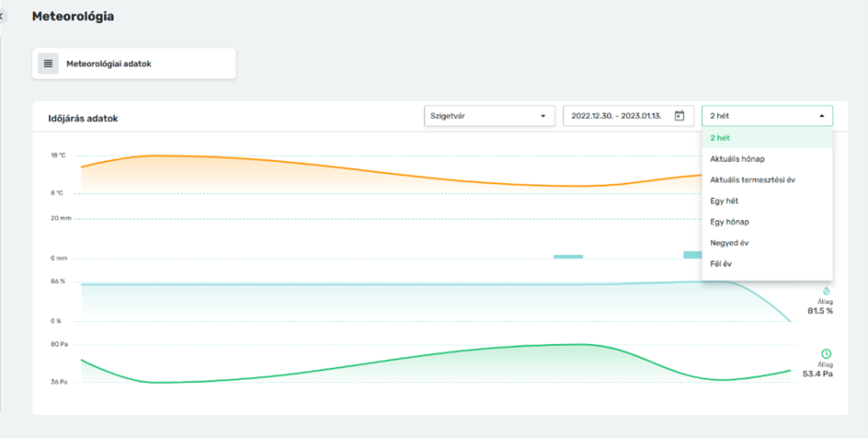Click the green pressure gauge icon

click(826, 353)
